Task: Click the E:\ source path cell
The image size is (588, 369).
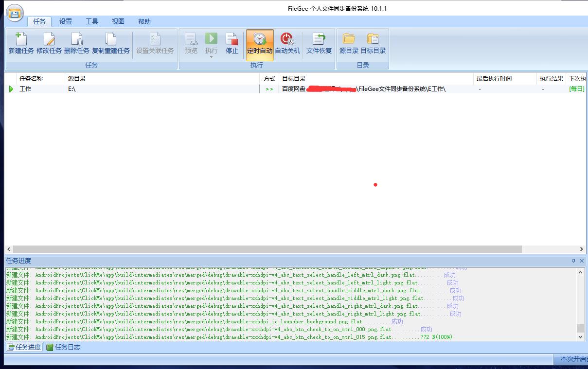Action: pos(162,89)
